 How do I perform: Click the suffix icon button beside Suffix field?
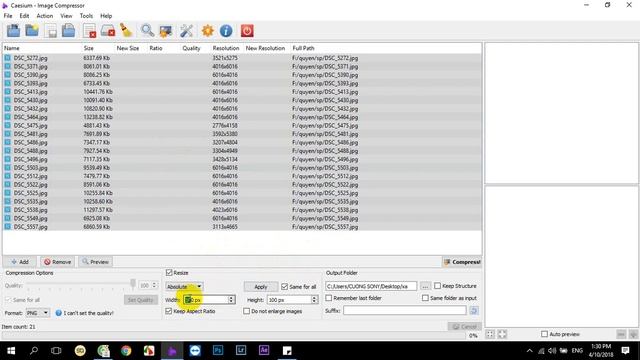pos(474,311)
